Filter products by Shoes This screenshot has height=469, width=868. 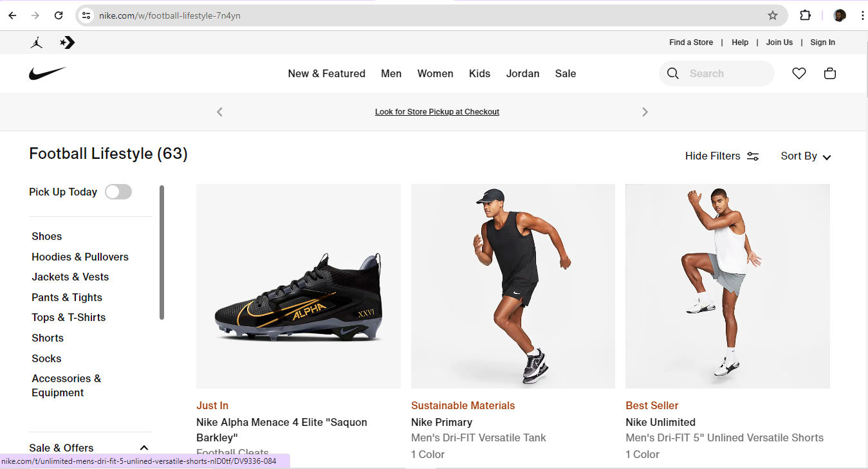(46, 236)
